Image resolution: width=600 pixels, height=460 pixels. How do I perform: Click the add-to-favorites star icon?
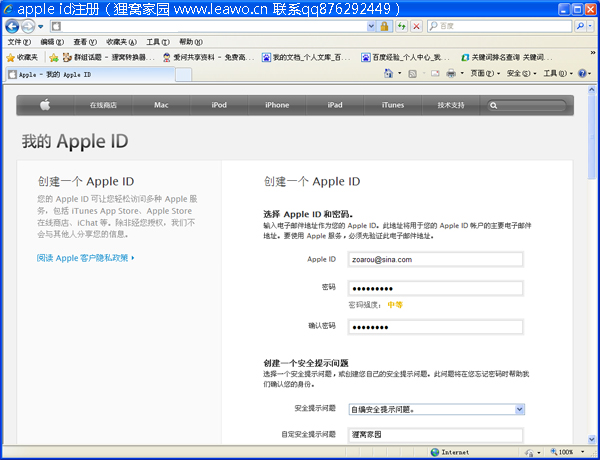54,57
